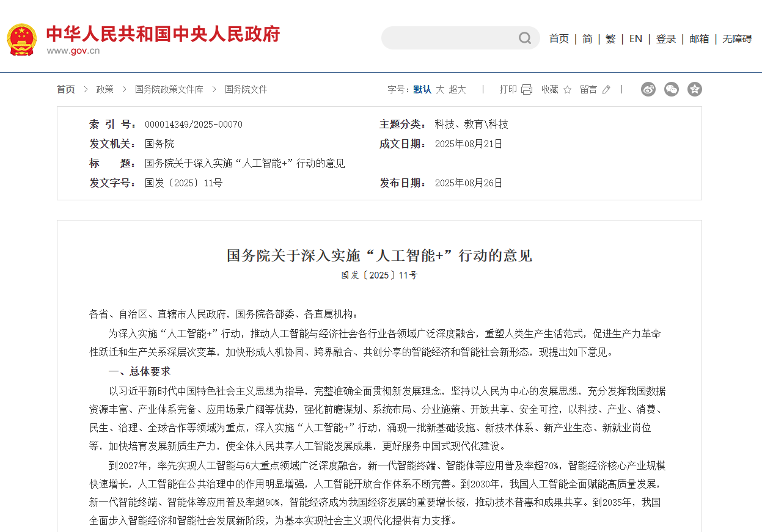The width and height of the screenshot is (762, 532).
Task: Click index number 000014349/2025-00070
Action: click(x=194, y=125)
